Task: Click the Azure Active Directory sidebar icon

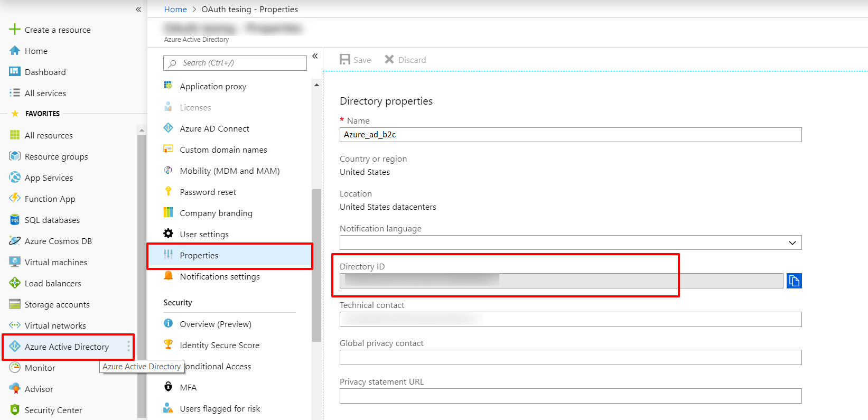Action: [15, 347]
